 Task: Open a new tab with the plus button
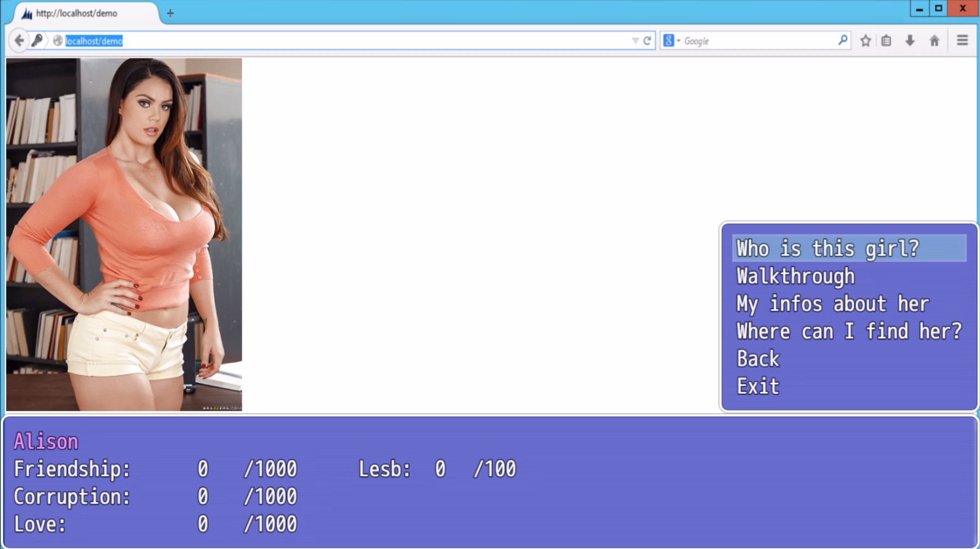tap(170, 13)
